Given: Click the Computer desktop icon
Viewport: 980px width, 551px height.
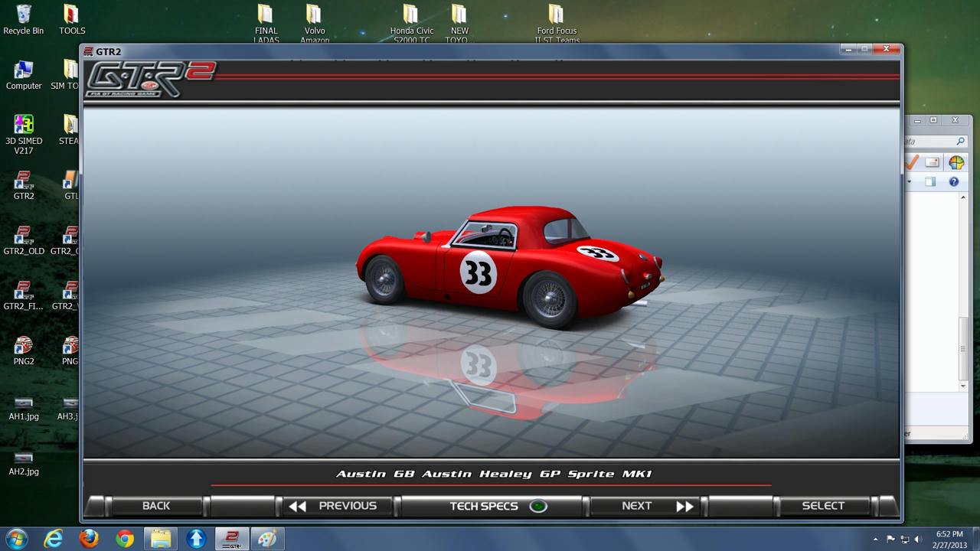Looking at the screenshot, I should point(24,75).
